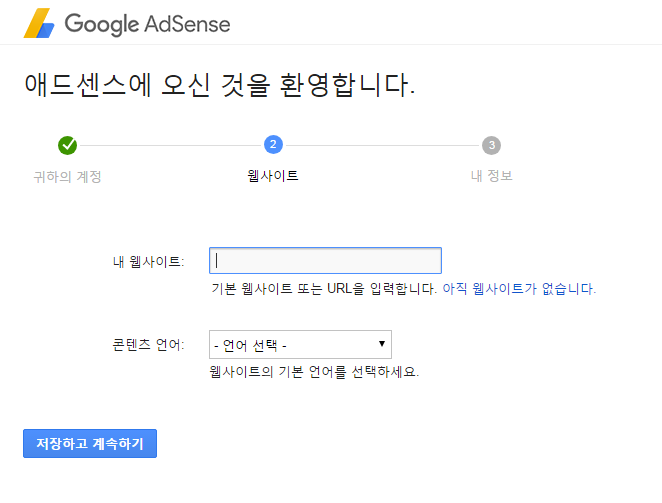Click the 애드센스에 오신 것을 환영합니다 heading

tap(220, 85)
